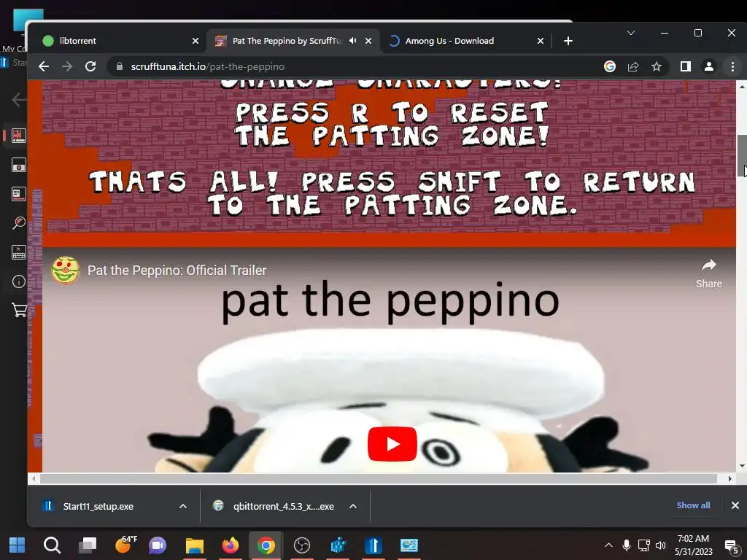
Task: Play the Pat the Peppino trailer video
Action: click(392, 444)
